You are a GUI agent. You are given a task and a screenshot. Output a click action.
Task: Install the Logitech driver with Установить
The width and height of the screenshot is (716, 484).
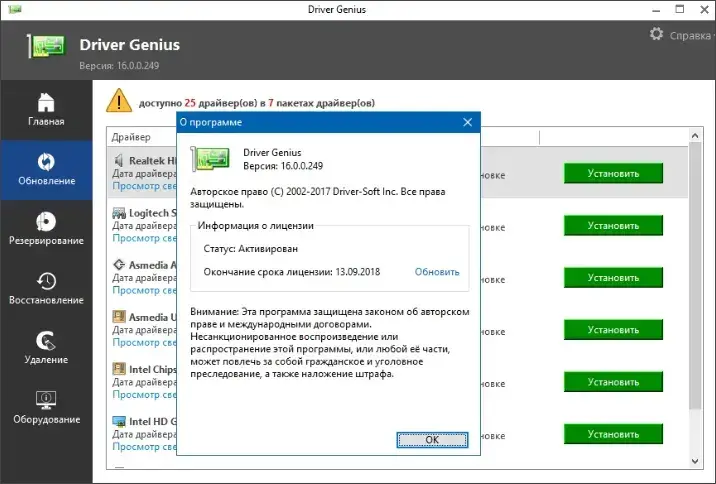point(613,226)
